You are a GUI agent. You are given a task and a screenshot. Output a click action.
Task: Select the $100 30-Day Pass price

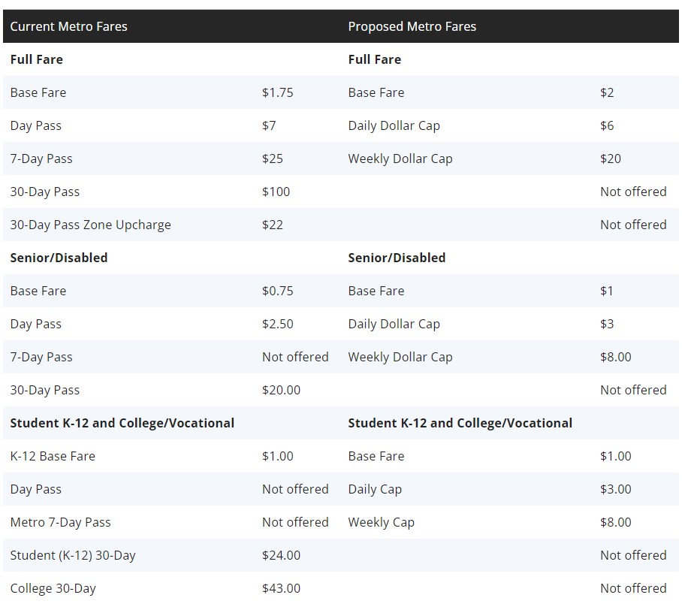pos(276,192)
